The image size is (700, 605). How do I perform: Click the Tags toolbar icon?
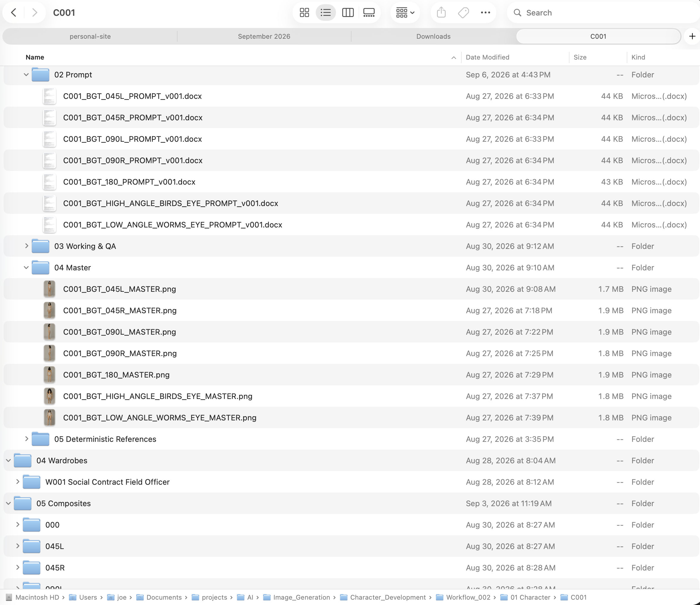pyautogui.click(x=463, y=13)
